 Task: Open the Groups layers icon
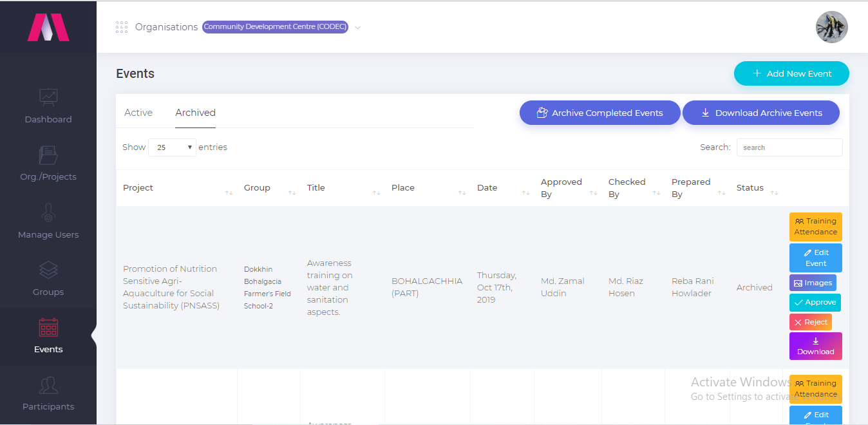pyautogui.click(x=48, y=270)
